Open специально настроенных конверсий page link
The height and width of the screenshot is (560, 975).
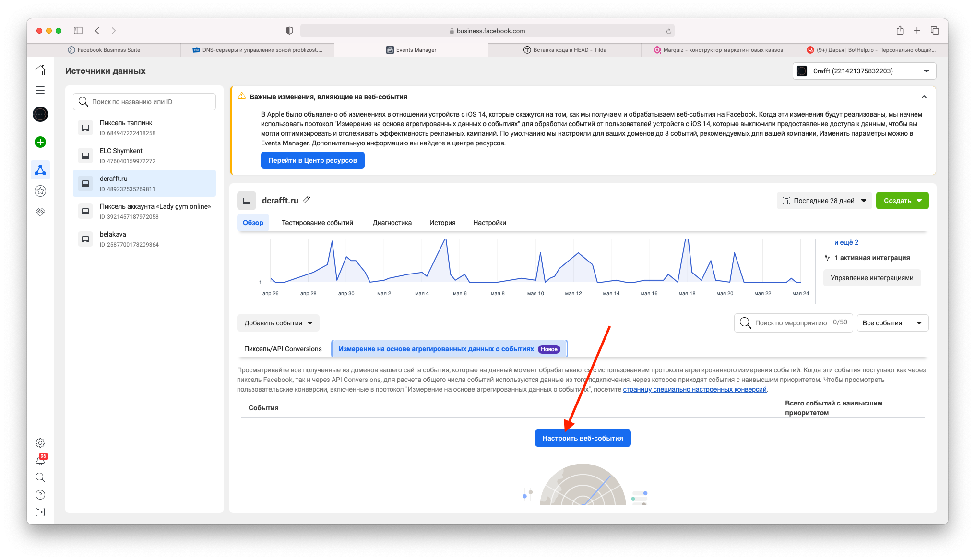click(695, 389)
